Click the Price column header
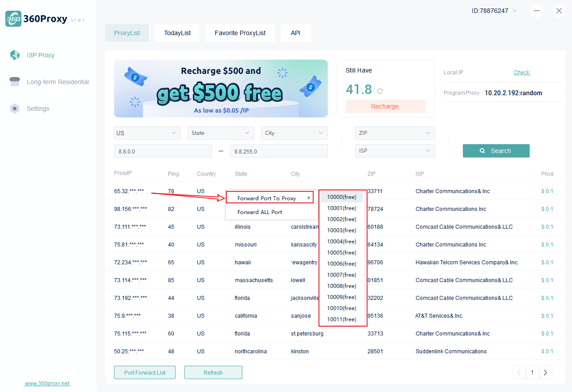Viewport: 572px width, 392px height. click(547, 174)
